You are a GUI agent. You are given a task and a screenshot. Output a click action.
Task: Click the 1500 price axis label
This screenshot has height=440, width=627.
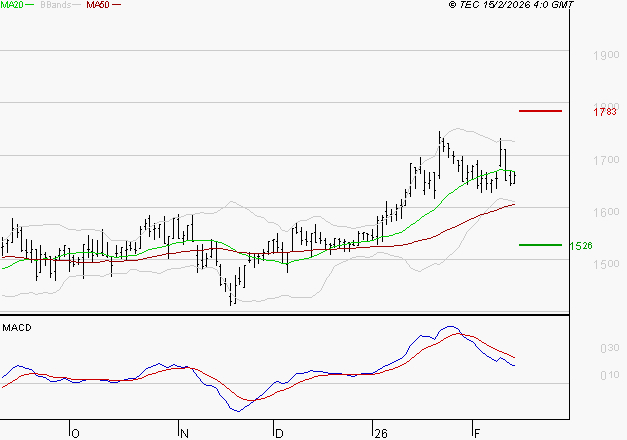pyautogui.click(x=606, y=264)
